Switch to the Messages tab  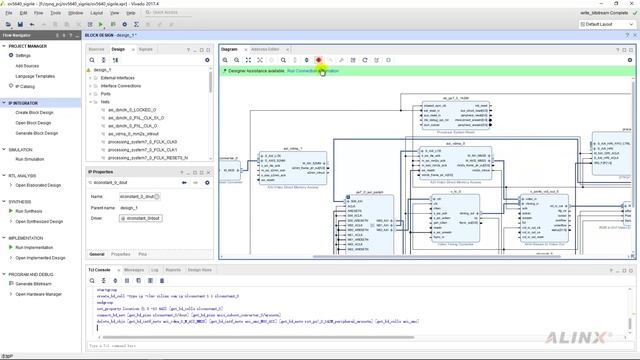[x=134, y=270]
